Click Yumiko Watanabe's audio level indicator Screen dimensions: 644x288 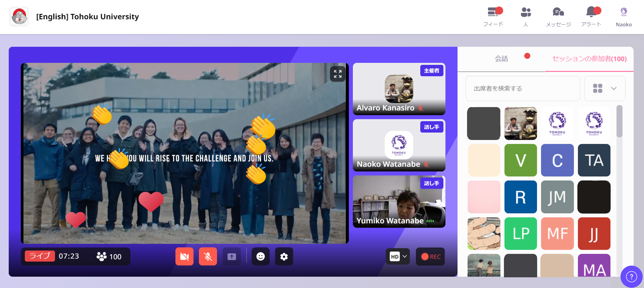[x=430, y=221]
